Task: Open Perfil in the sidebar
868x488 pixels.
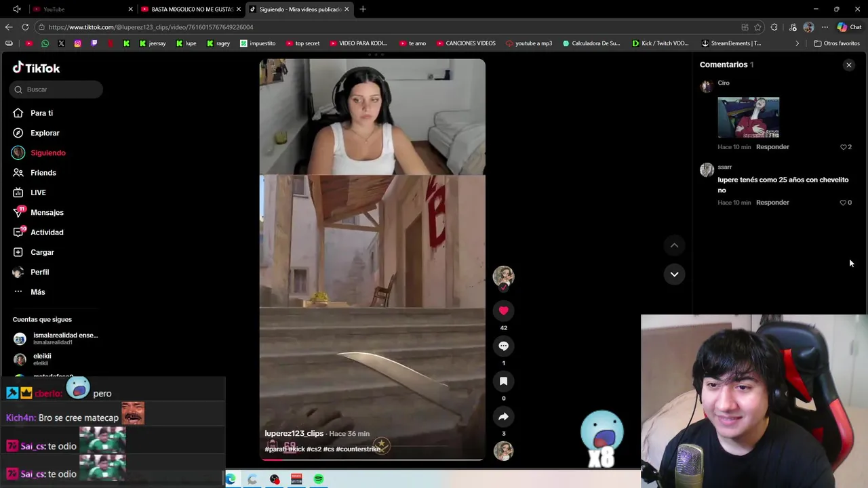Action: (x=39, y=272)
